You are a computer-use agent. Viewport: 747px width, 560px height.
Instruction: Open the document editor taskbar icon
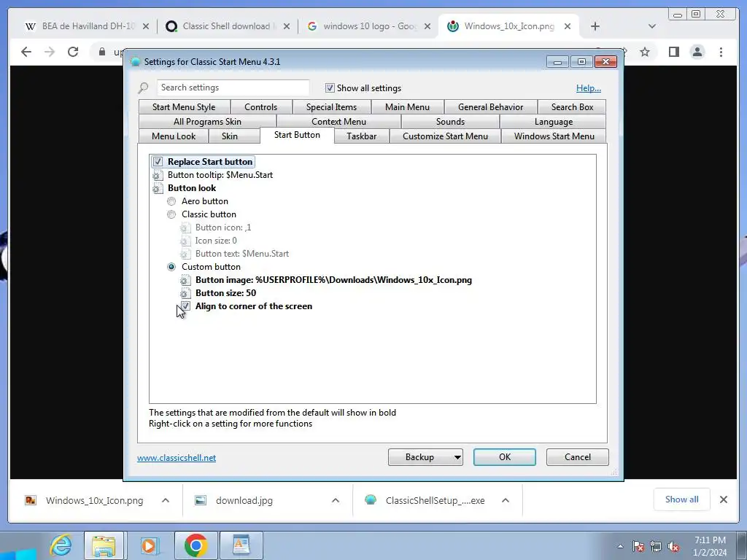tap(241, 545)
